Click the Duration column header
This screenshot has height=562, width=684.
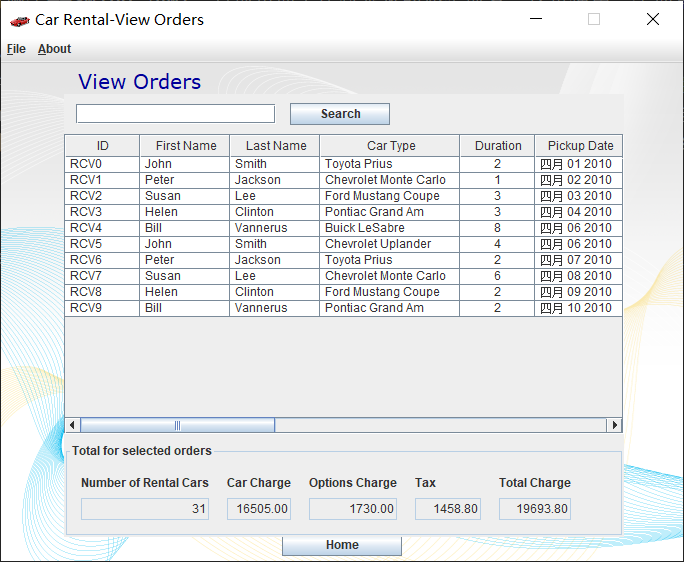coord(497,146)
